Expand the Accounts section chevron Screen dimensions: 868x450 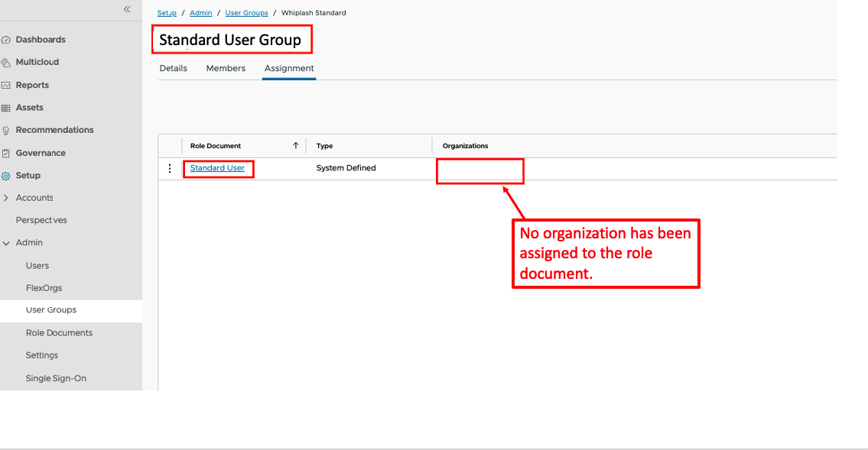click(5, 198)
